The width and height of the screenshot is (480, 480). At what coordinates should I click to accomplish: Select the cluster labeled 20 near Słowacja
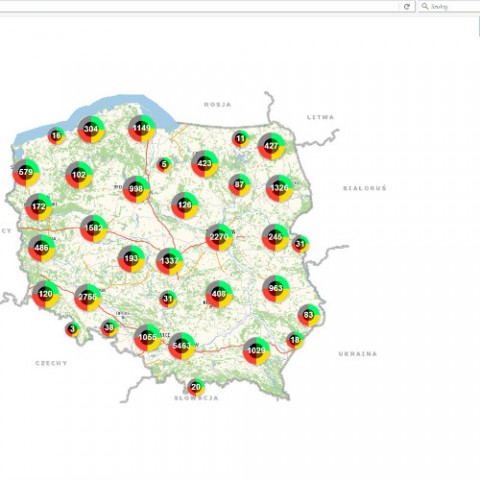[196, 387]
